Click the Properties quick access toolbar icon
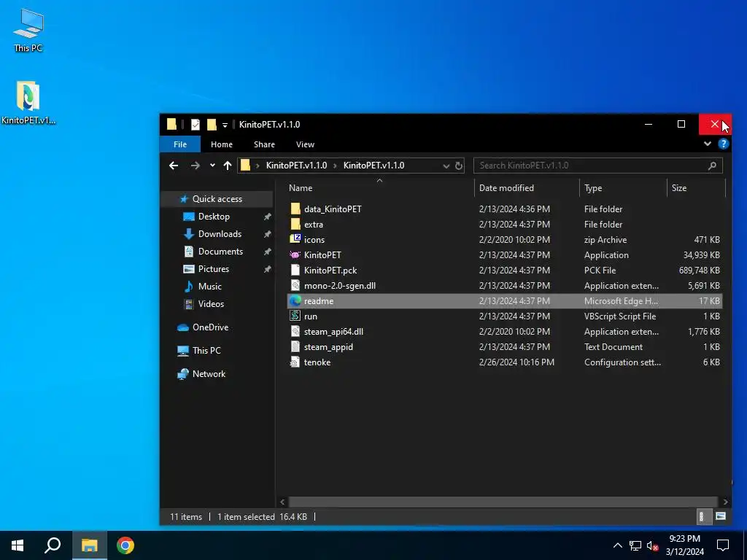Screen dimensions: 747x560 pyautogui.click(x=196, y=125)
